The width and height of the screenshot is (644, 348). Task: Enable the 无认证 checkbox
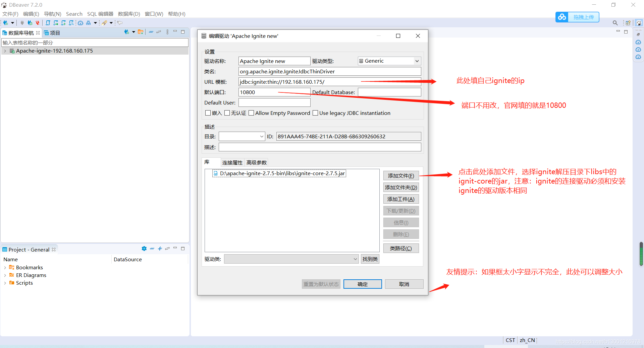click(227, 113)
